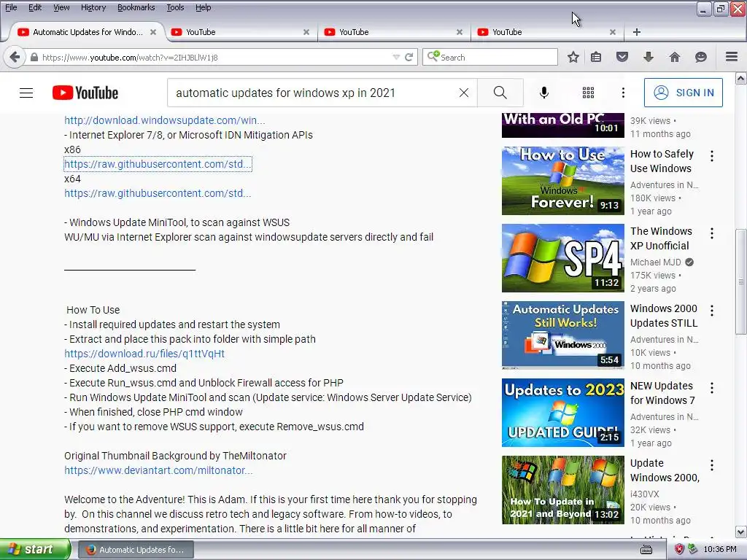Open the How To Update in 2021 thumbnail
This screenshot has height=560, width=747.
562,490
